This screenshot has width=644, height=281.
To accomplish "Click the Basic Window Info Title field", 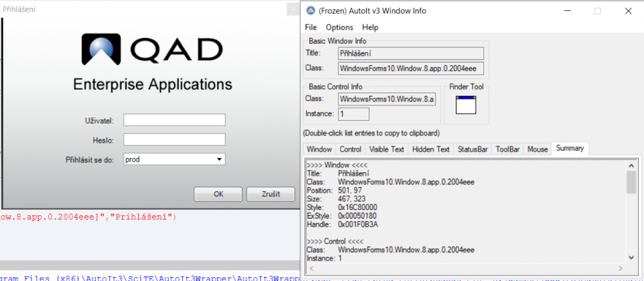I will pos(411,53).
